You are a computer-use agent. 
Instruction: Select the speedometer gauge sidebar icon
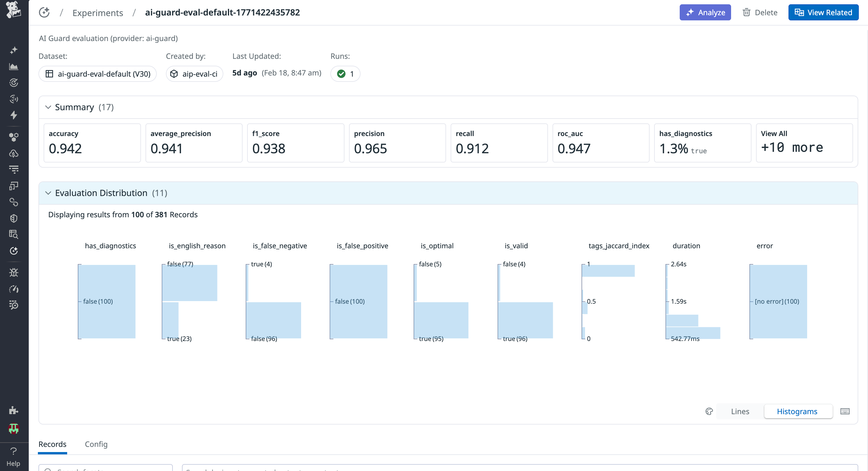13,289
